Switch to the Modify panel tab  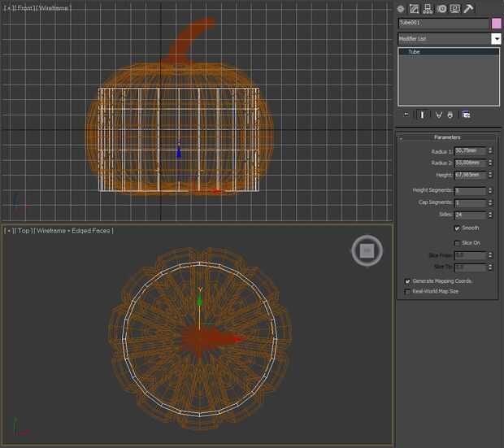point(415,8)
